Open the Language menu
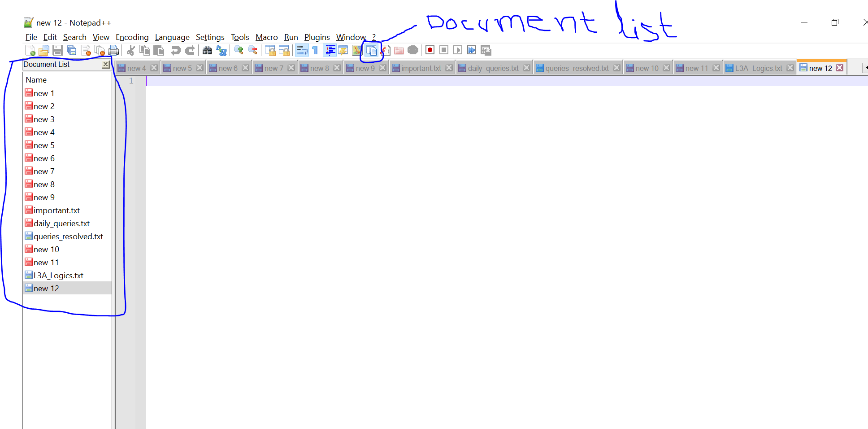 172,37
